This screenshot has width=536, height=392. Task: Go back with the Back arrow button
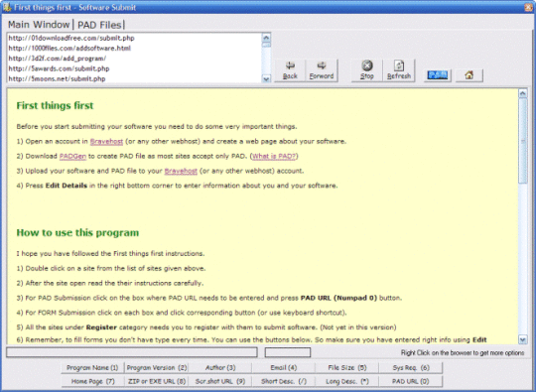tap(290, 70)
